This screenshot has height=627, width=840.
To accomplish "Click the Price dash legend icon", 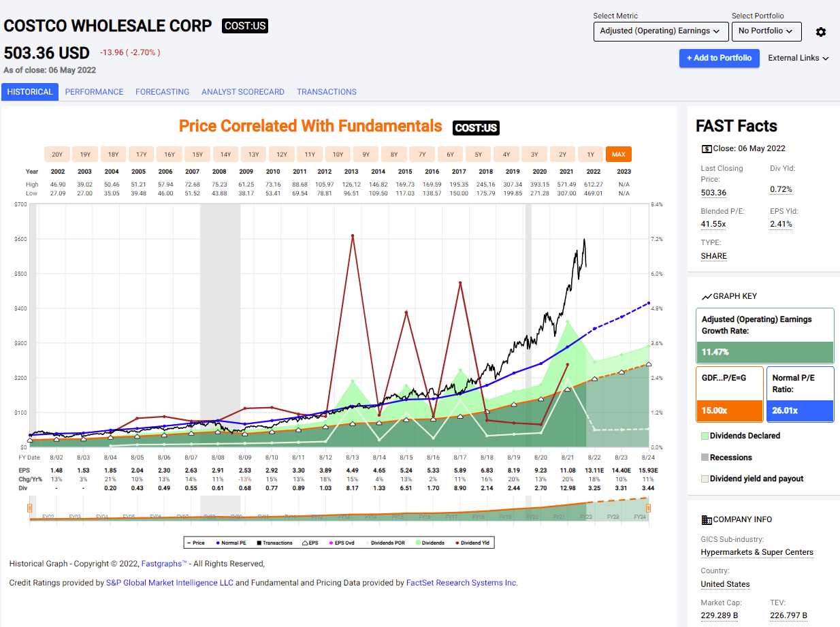I will 189,543.
